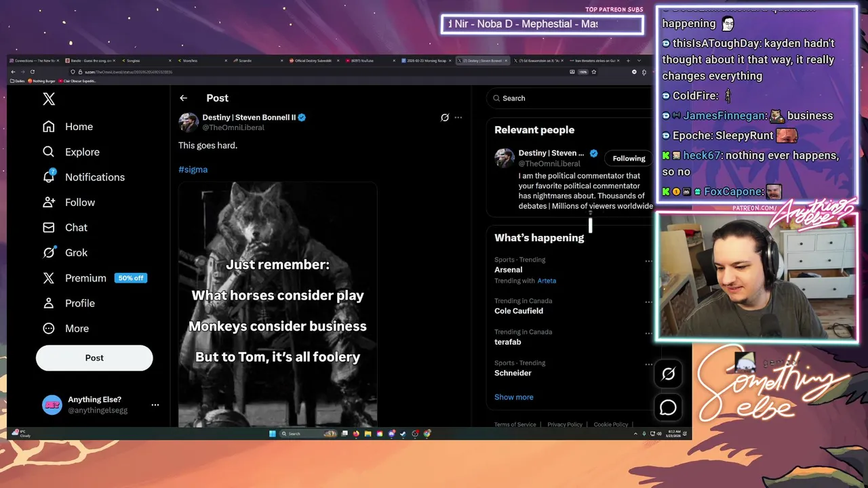Open the Profile page in sidebar
The height and width of the screenshot is (488, 868).
click(68, 303)
